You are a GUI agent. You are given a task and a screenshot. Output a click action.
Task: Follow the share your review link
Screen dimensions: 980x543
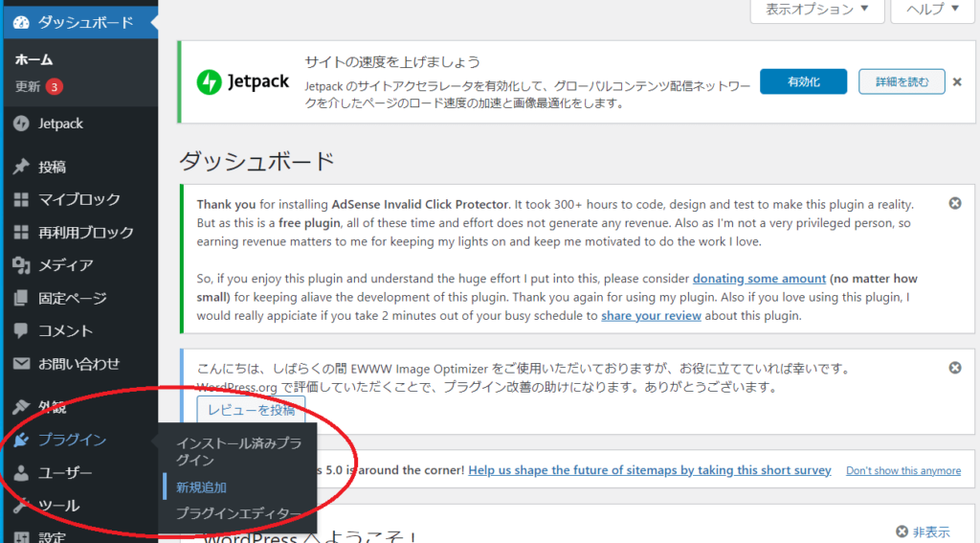pyautogui.click(x=651, y=316)
